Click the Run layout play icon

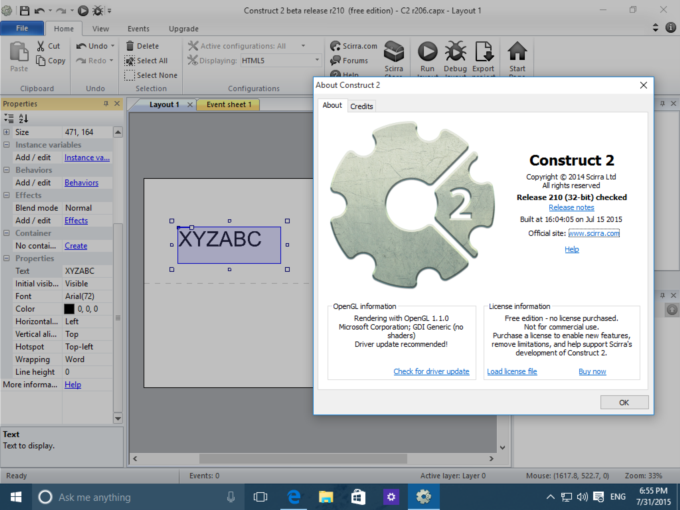(x=427, y=51)
